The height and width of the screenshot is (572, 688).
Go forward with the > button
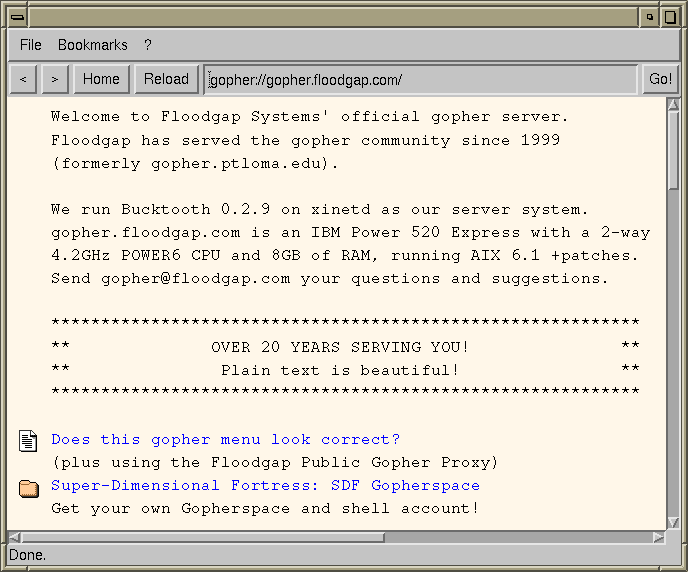(x=55, y=79)
